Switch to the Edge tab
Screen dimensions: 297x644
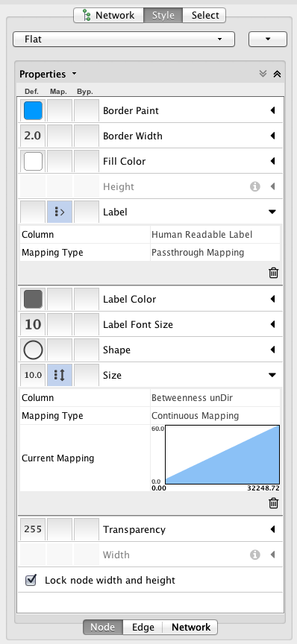coord(143,627)
